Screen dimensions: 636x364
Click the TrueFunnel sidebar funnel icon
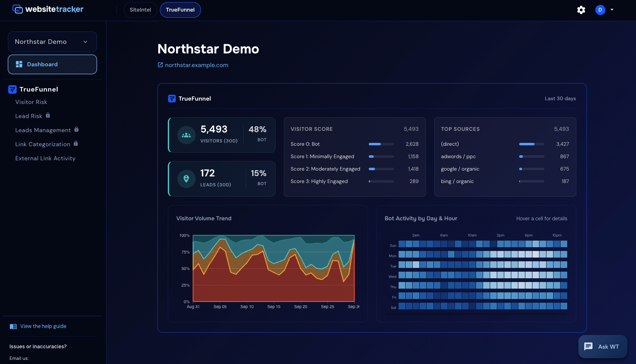click(12, 89)
